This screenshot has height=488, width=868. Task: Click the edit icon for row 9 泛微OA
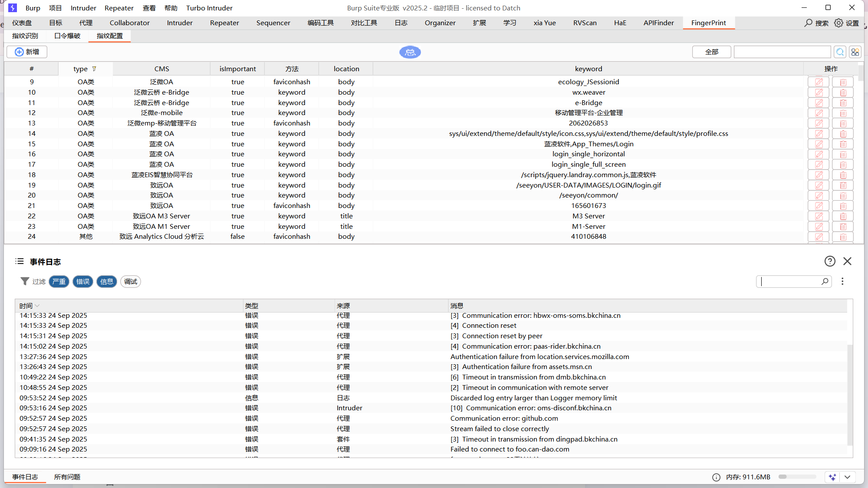click(x=819, y=82)
